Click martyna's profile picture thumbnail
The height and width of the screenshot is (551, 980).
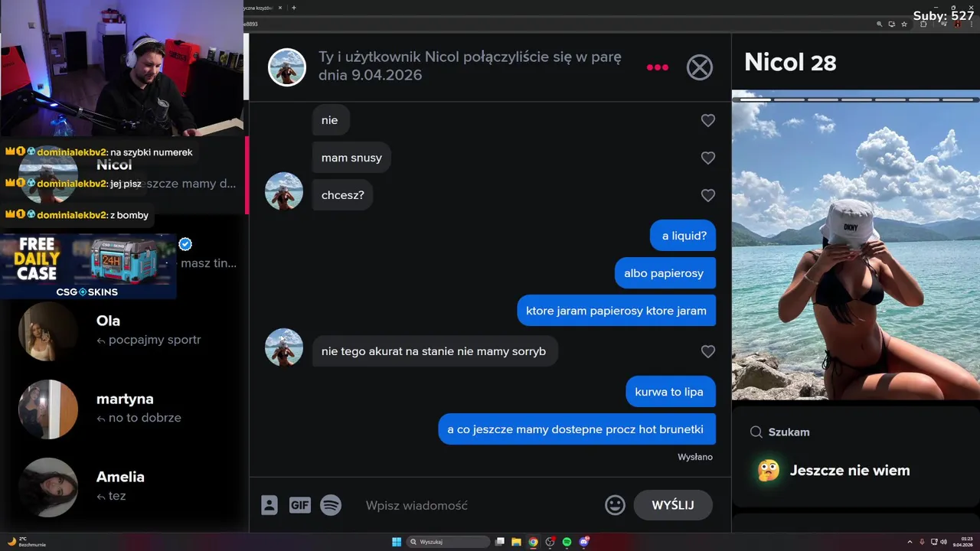tap(48, 409)
